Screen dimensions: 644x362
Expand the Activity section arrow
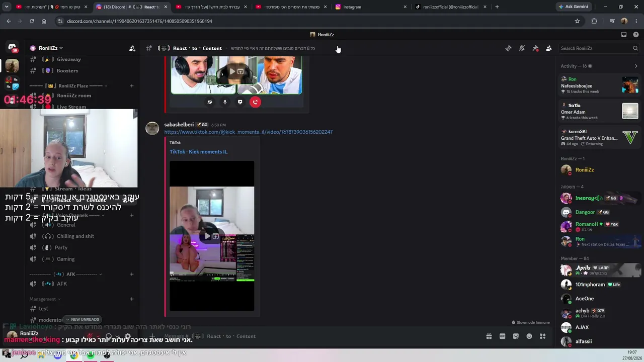click(x=636, y=66)
